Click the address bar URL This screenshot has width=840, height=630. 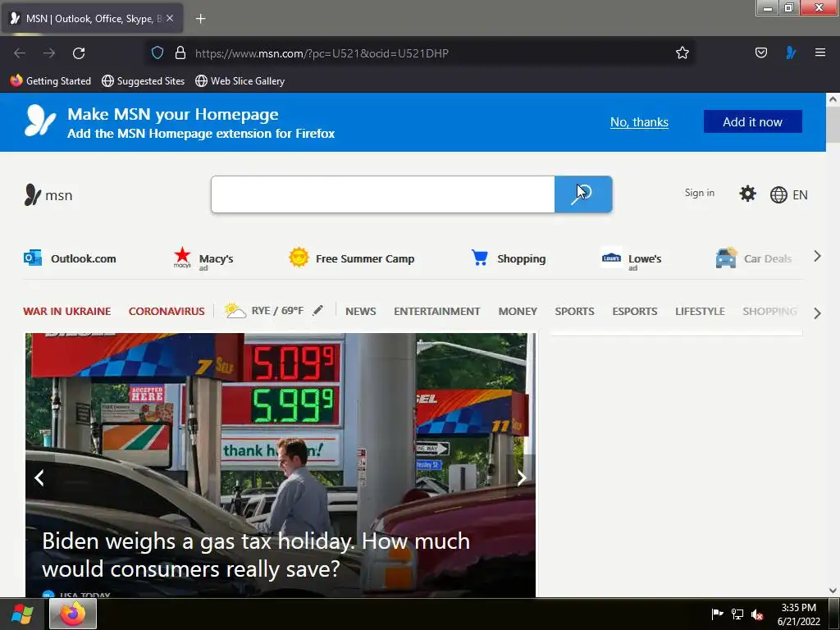coord(322,53)
